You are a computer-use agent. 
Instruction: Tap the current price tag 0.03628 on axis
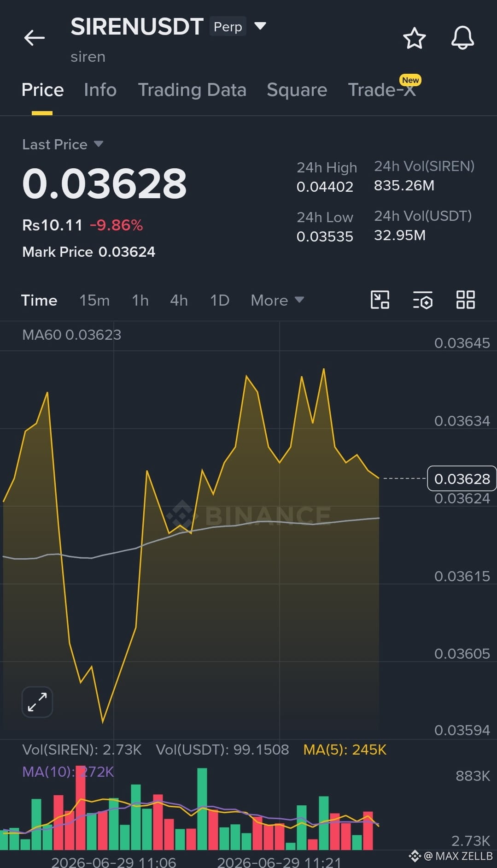click(x=462, y=478)
